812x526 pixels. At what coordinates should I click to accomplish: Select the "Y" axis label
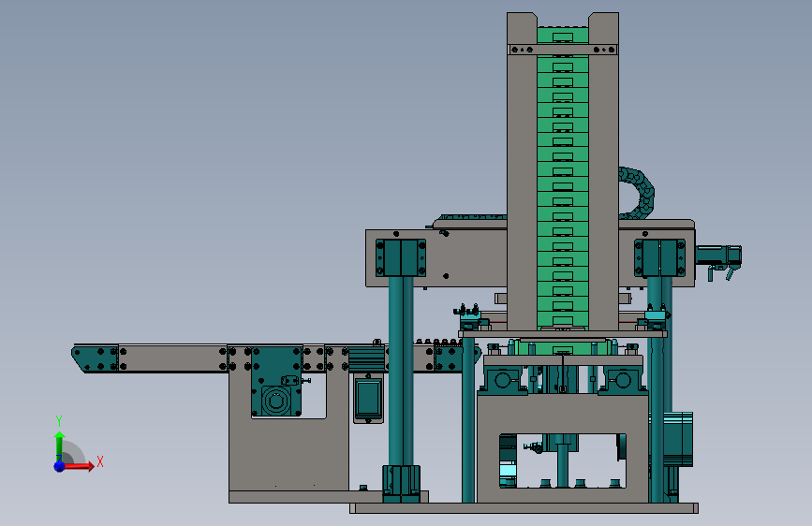59,421
